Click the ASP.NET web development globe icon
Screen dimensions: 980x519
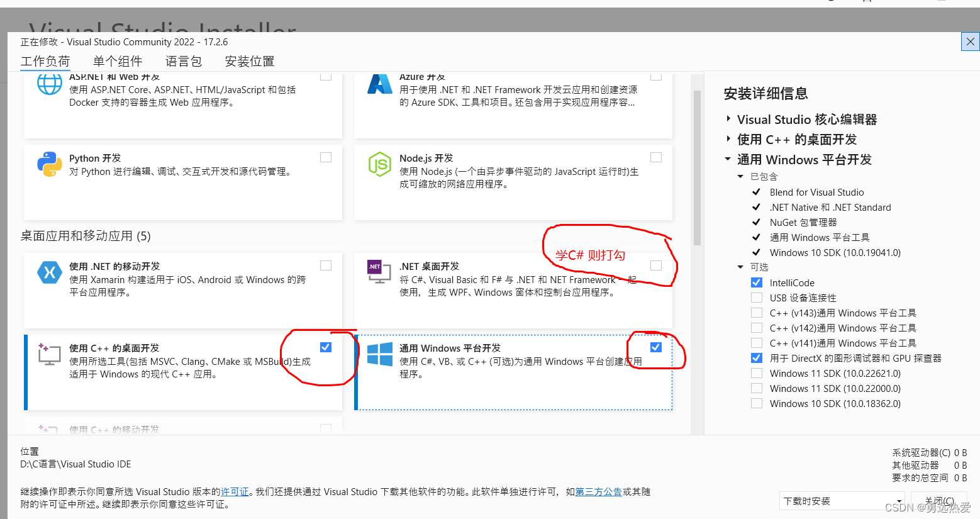click(50, 84)
